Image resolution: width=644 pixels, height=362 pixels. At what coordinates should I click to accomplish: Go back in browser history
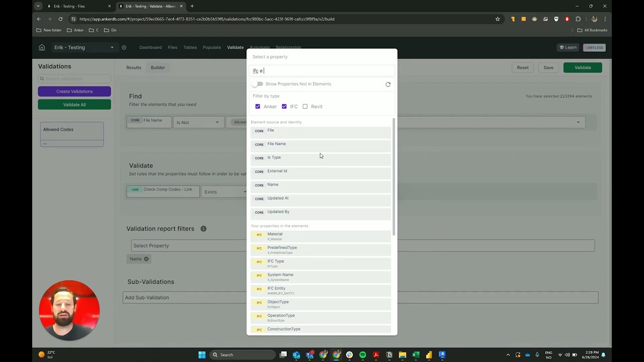pyautogui.click(x=39, y=19)
